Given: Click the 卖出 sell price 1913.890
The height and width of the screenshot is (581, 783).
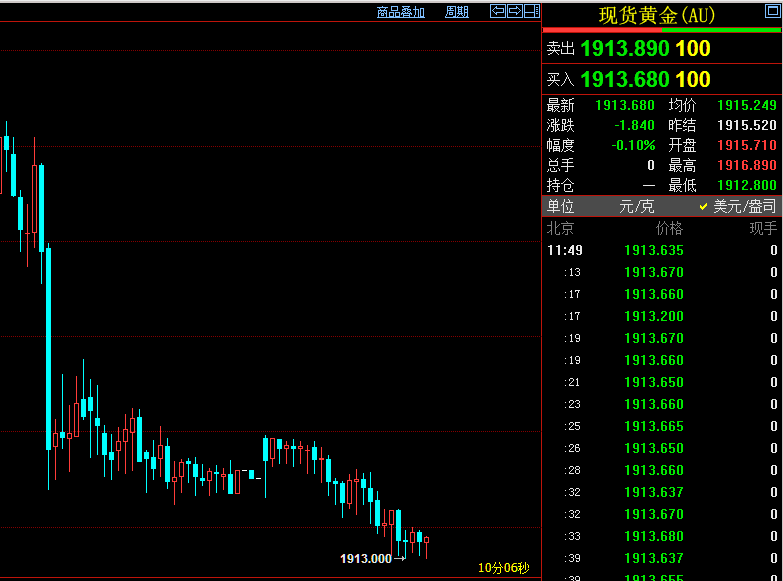Looking at the screenshot, I should click(625, 48).
